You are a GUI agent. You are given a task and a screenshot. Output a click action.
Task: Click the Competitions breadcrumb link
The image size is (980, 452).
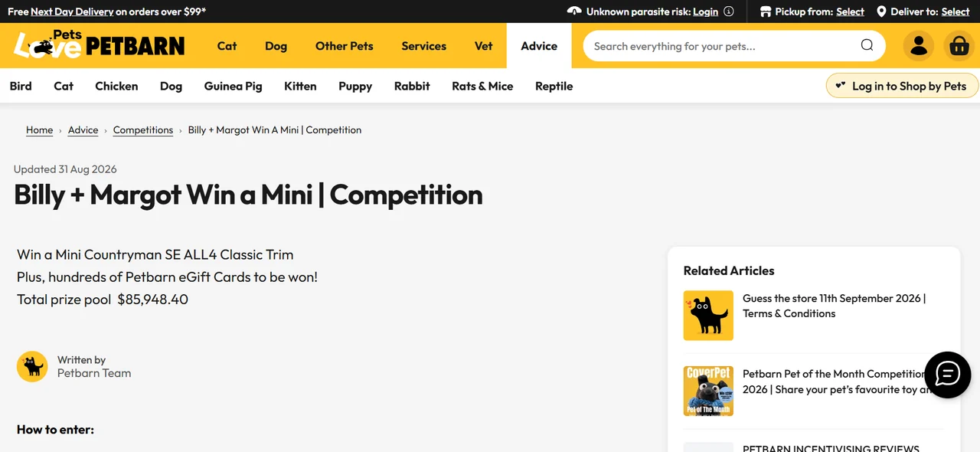click(143, 130)
